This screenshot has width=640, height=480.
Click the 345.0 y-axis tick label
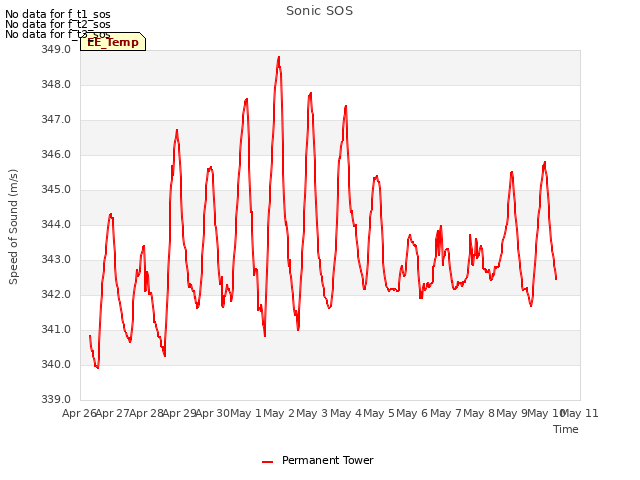[x=56, y=190]
